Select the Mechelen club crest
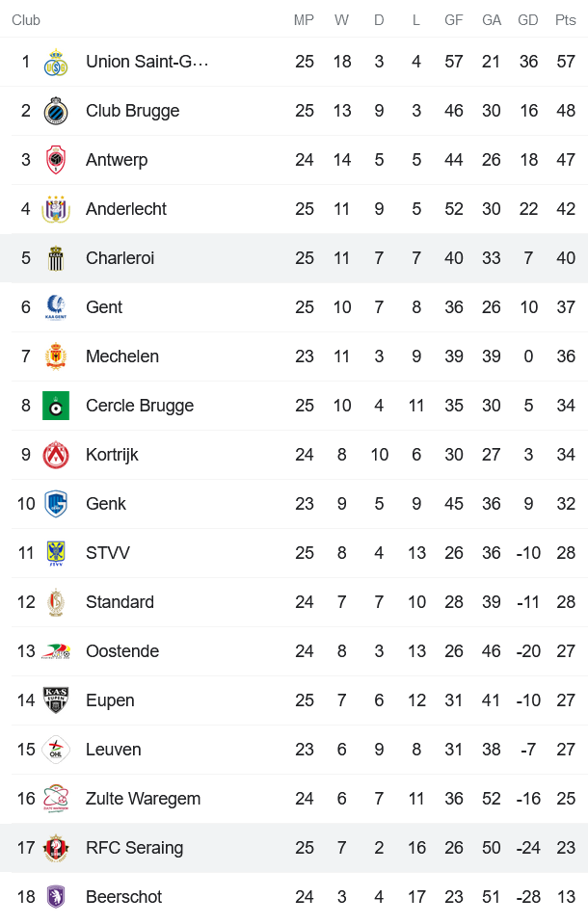The height and width of the screenshot is (924, 588). pyautogui.click(x=56, y=356)
